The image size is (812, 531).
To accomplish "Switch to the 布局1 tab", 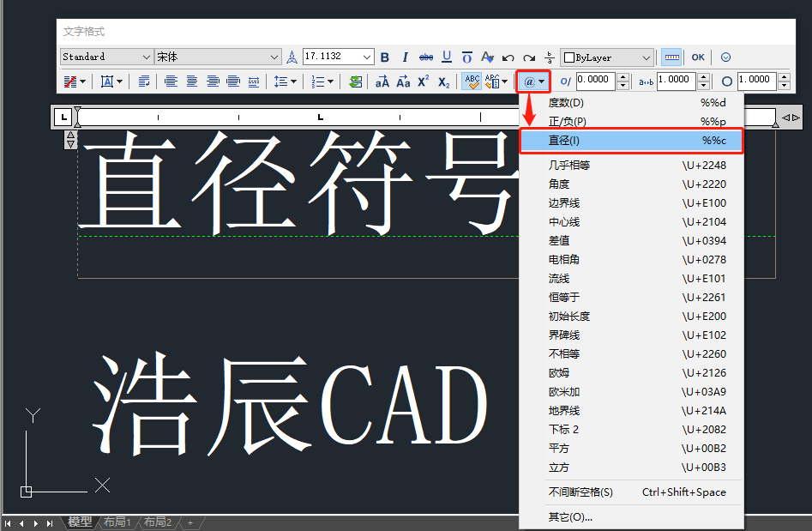I will click(x=117, y=522).
